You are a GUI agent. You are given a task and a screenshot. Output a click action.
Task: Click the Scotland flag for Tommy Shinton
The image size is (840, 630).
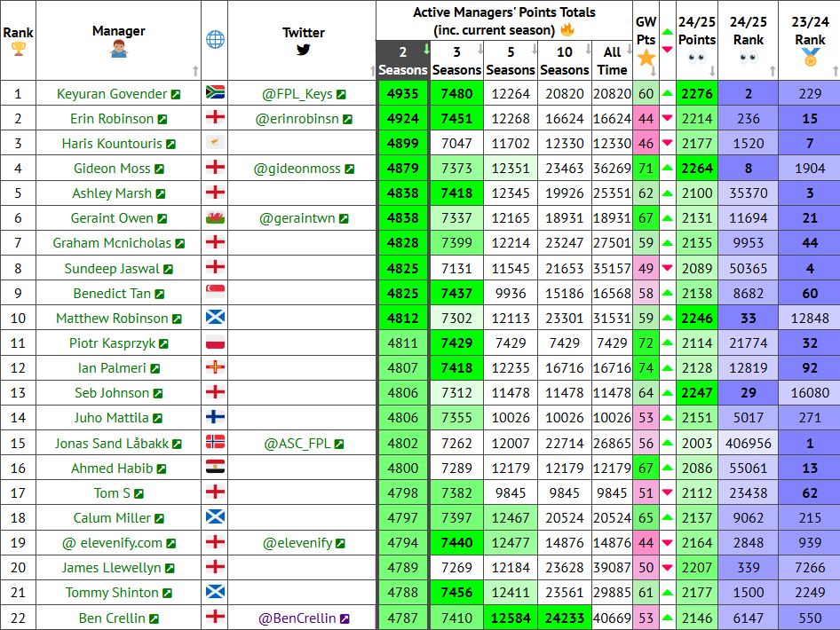215,592
